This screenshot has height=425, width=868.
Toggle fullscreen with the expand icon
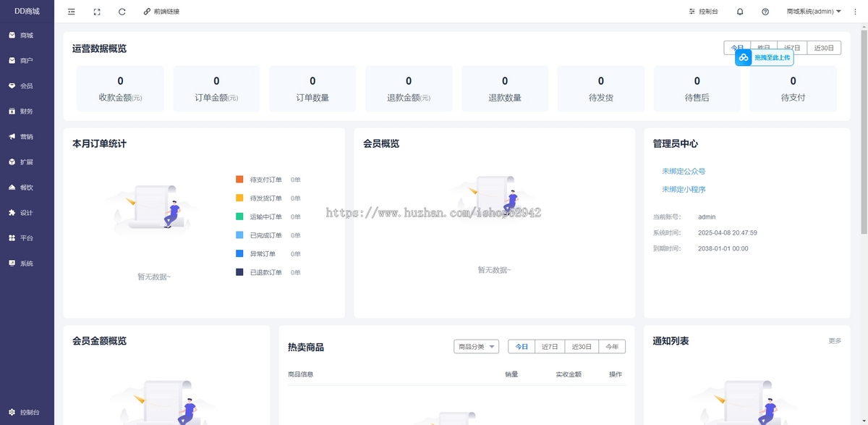click(x=97, y=12)
